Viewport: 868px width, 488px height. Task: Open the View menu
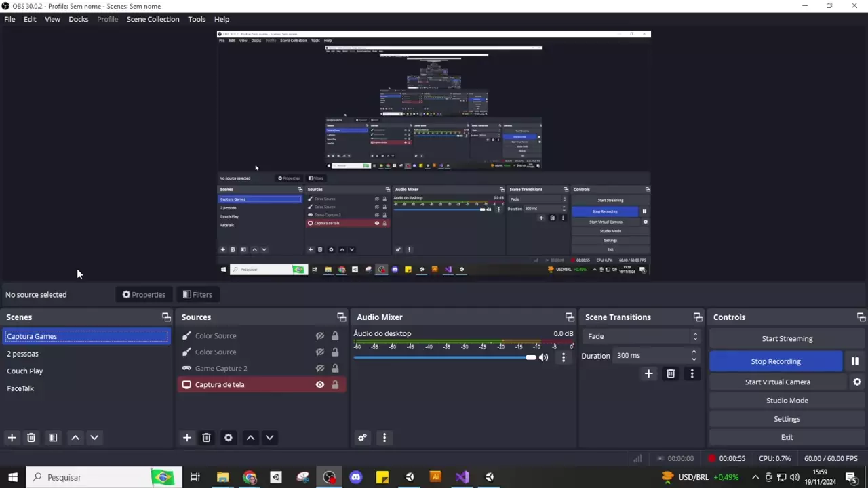click(x=52, y=19)
